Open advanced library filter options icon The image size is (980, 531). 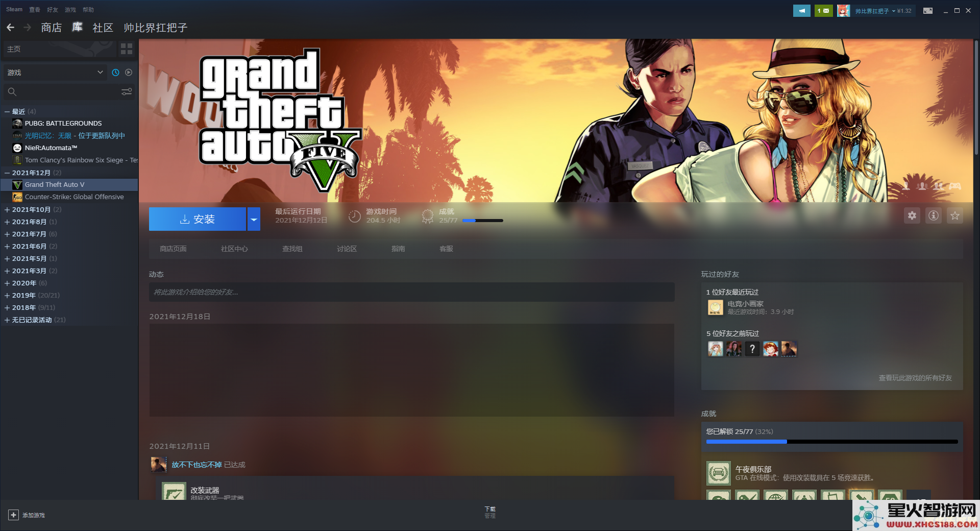tap(127, 92)
